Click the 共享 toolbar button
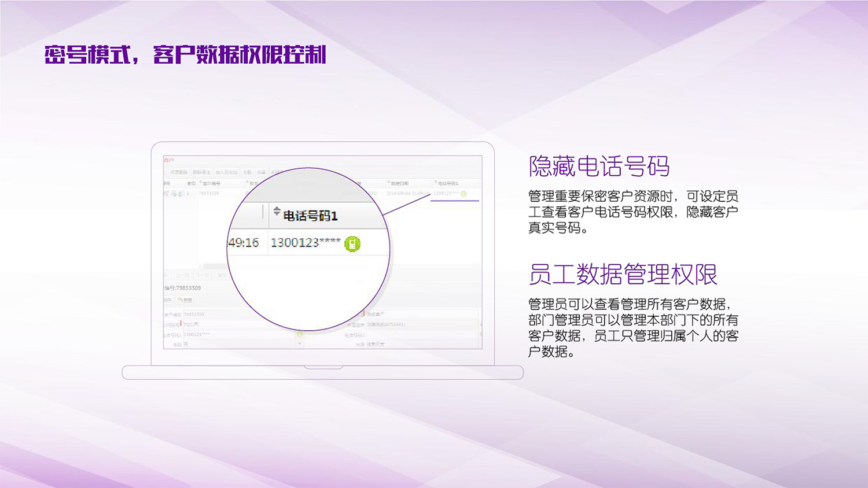 click(x=260, y=172)
